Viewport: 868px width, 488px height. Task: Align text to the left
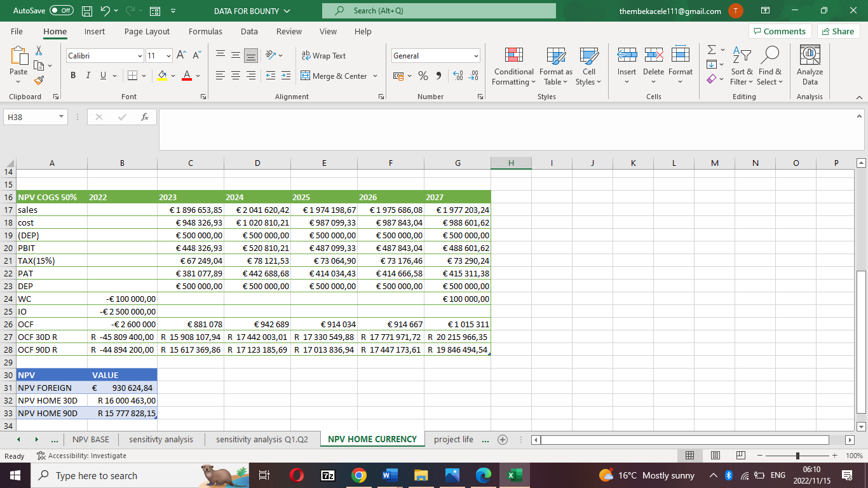point(220,76)
